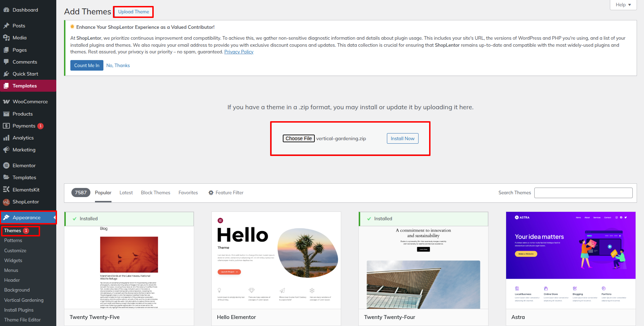This screenshot has height=326, width=644.
Task: Open the Feature Filter panel
Action: click(x=226, y=193)
